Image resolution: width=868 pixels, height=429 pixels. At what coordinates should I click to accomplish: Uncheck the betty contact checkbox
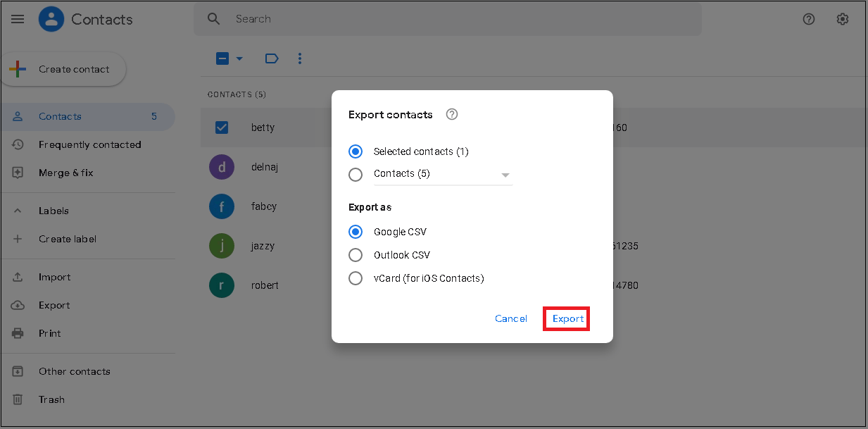[222, 128]
